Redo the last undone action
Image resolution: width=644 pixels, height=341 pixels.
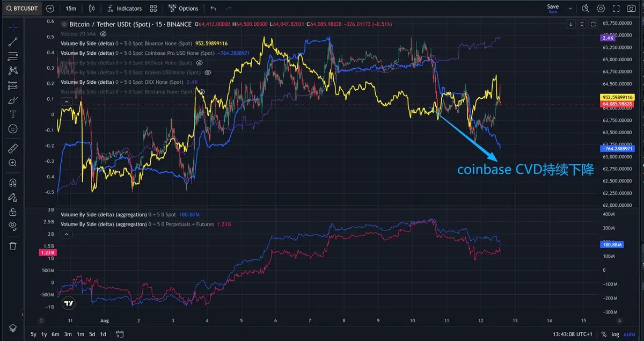point(229,9)
